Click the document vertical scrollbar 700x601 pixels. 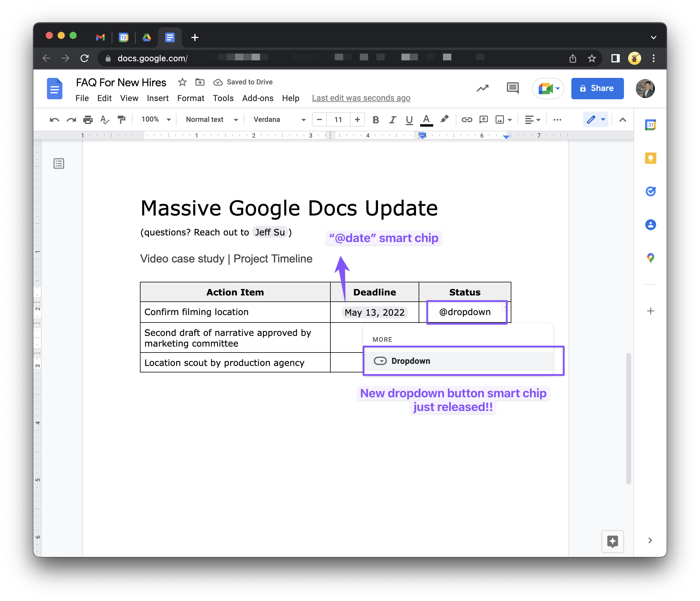click(628, 419)
